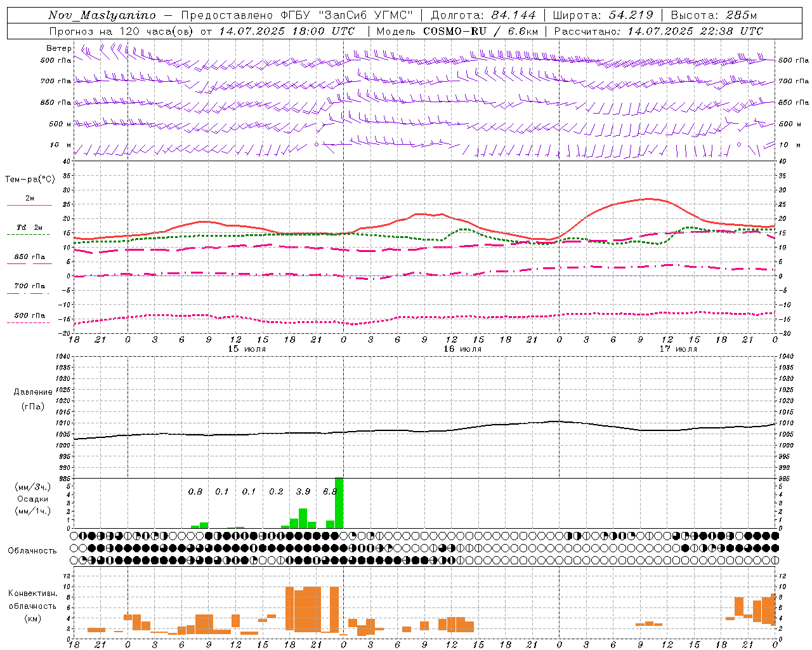Click the left 500 гПа wind level label
Image resolution: width=812 pixels, height=650 pixels.
pyautogui.click(x=56, y=61)
